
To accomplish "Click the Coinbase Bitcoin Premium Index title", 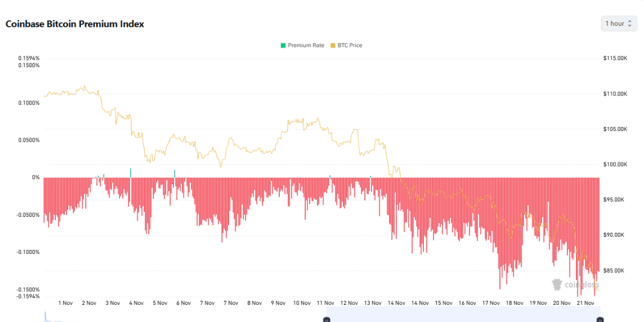I will tap(75, 24).
